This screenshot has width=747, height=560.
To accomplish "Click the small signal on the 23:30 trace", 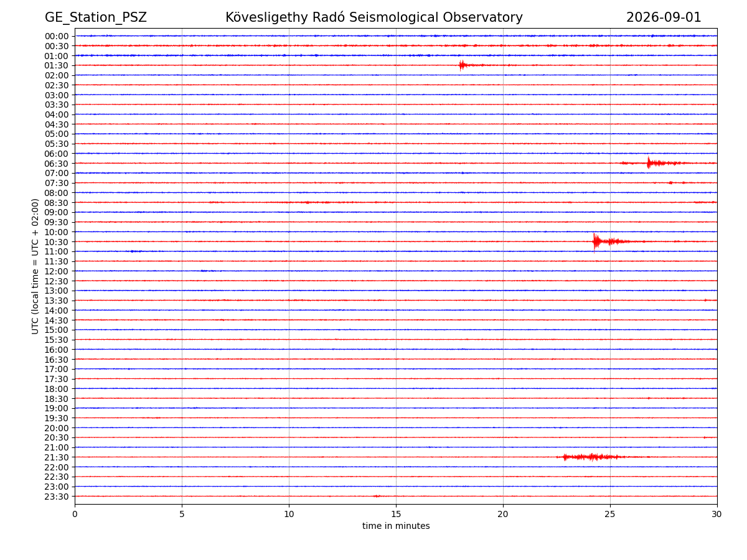I will click(x=377, y=496).
